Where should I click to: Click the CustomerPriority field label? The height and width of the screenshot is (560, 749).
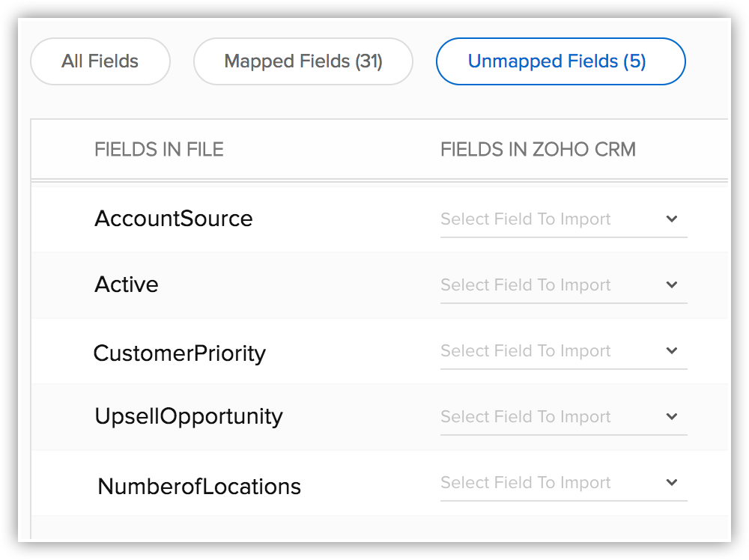pos(180,353)
